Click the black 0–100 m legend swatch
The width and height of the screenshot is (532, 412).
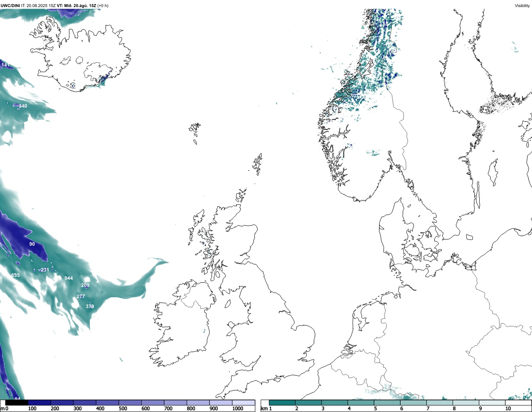(x=17, y=402)
